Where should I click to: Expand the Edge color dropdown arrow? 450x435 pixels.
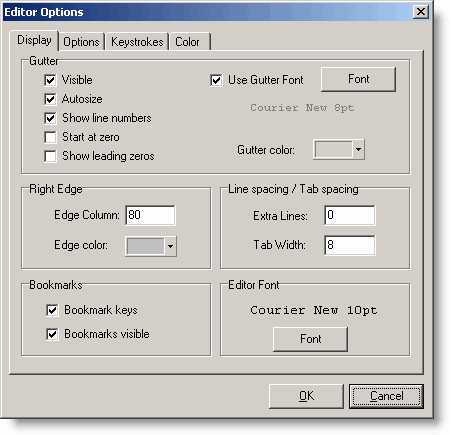[170, 246]
